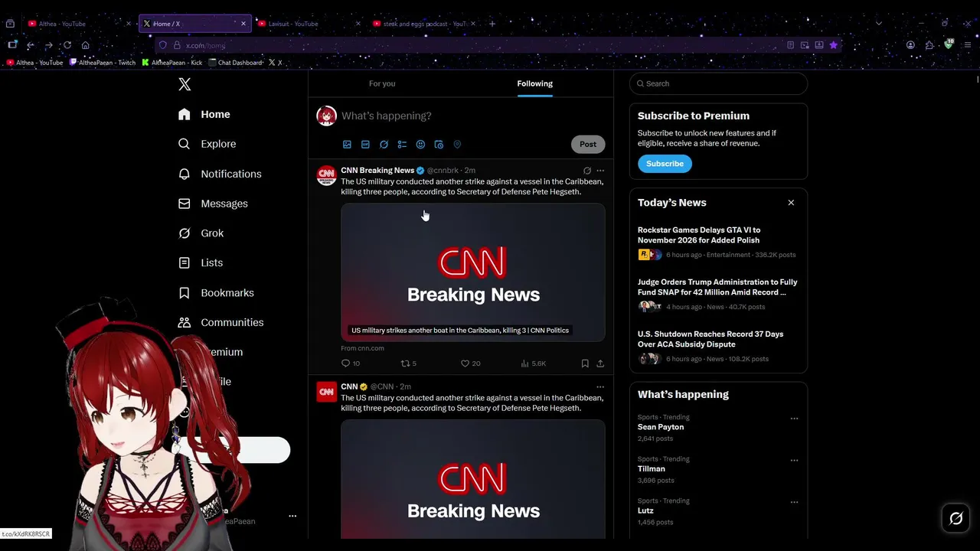Open a new browser tab
This screenshot has width=980, height=551.
[492, 24]
